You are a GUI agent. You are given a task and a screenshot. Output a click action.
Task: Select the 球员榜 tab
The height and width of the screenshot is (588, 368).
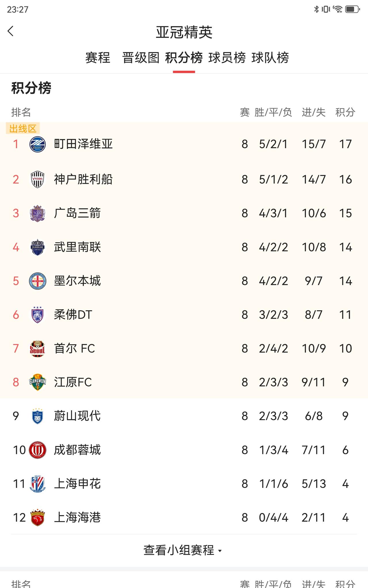[227, 58]
